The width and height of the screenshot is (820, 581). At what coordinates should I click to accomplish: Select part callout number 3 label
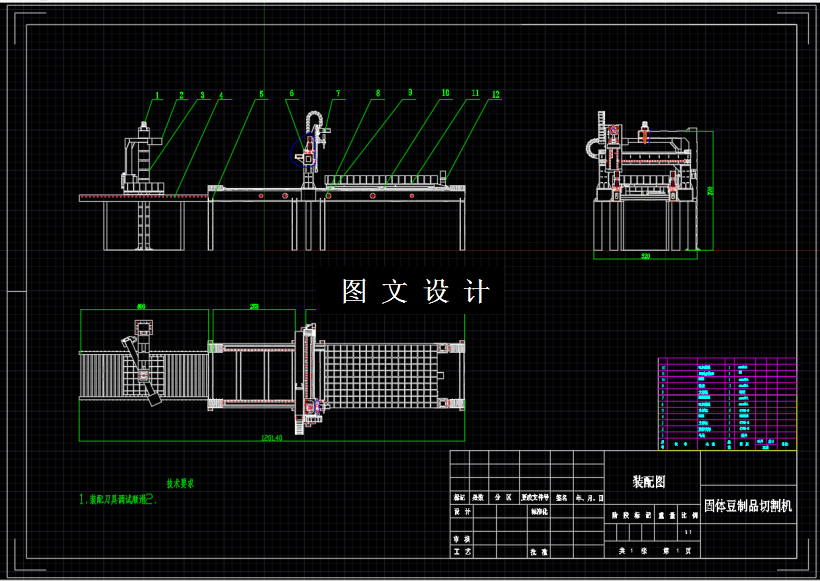click(x=203, y=95)
